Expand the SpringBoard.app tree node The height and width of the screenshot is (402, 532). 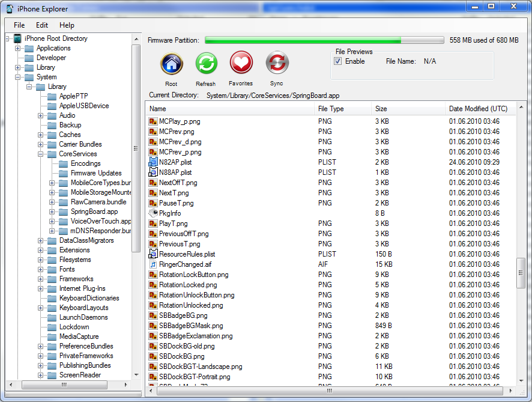point(52,212)
